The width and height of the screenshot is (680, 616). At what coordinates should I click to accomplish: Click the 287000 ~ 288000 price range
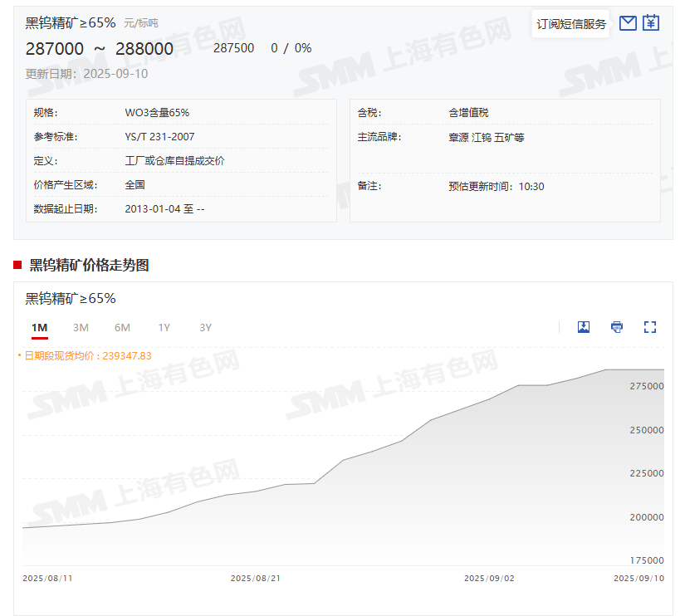click(100, 49)
